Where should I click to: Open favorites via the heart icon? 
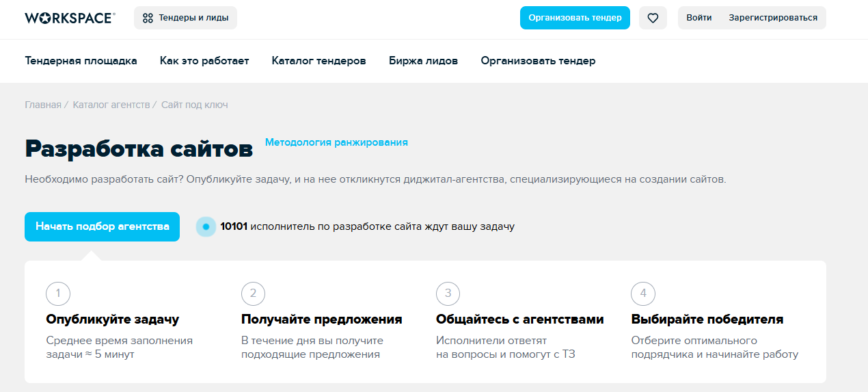(x=653, y=18)
